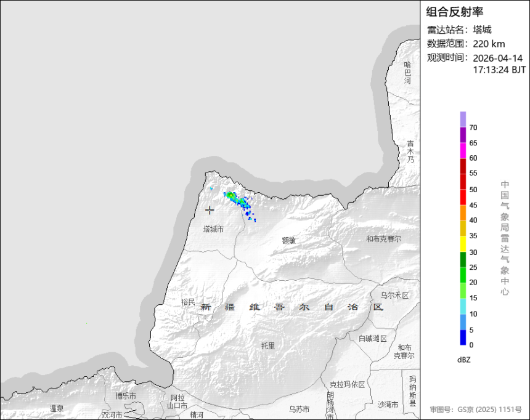Click the 审图号 GS京 (2025) 1151号 text
Viewport: 530px width, 420px height.
(476, 410)
